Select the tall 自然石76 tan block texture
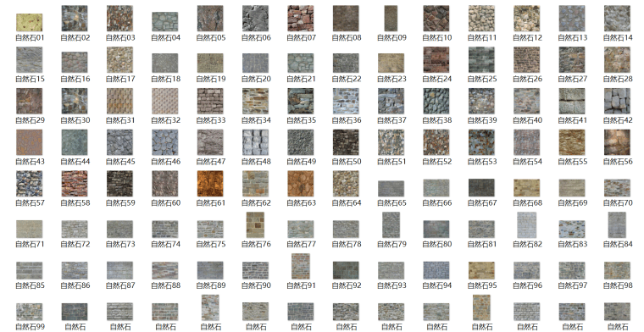The width and height of the screenshot is (644, 332). (255, 225)
